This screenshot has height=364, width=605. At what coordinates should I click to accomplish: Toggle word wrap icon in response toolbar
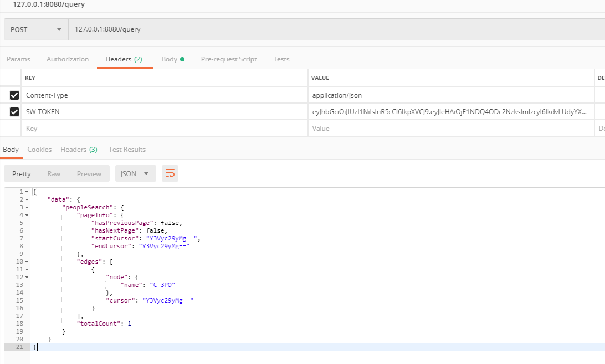point(170,174)
